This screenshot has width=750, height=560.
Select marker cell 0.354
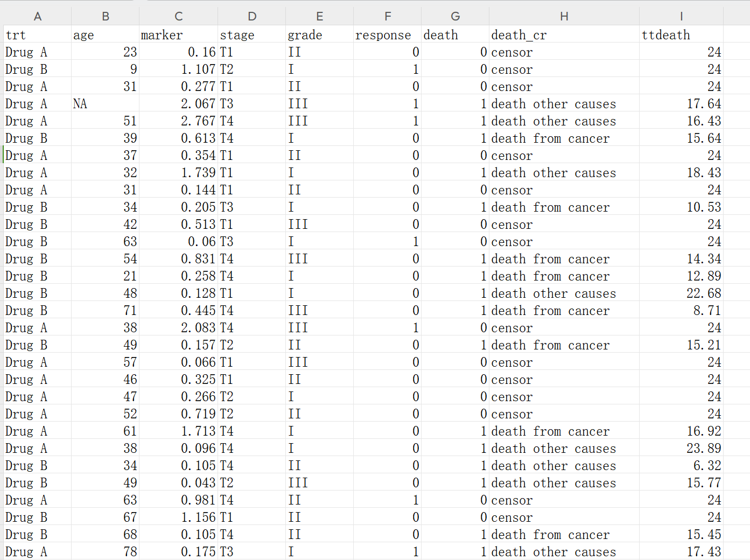point(178,155)
